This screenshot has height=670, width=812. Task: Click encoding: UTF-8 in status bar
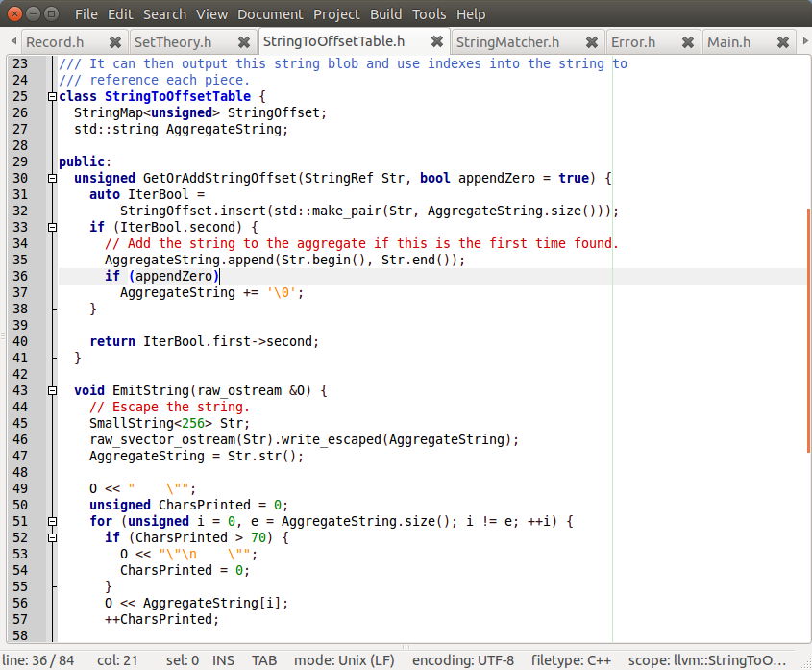[x=463, y=660]
